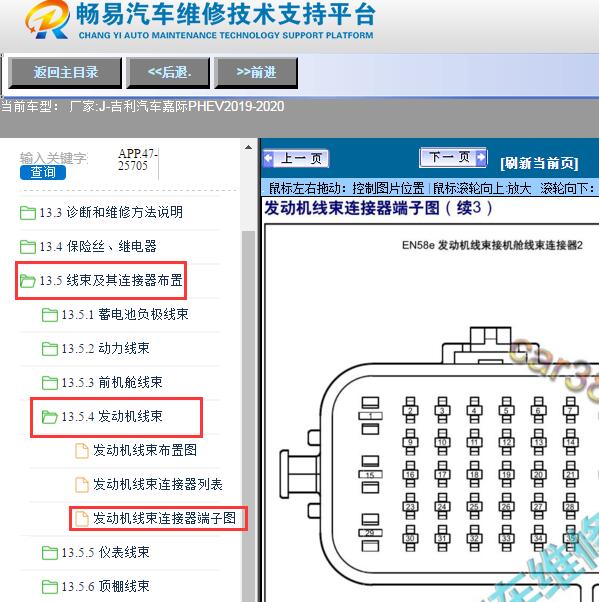Click the tree panel vertical scrollbar
The image size is (599, 602).
248,417
